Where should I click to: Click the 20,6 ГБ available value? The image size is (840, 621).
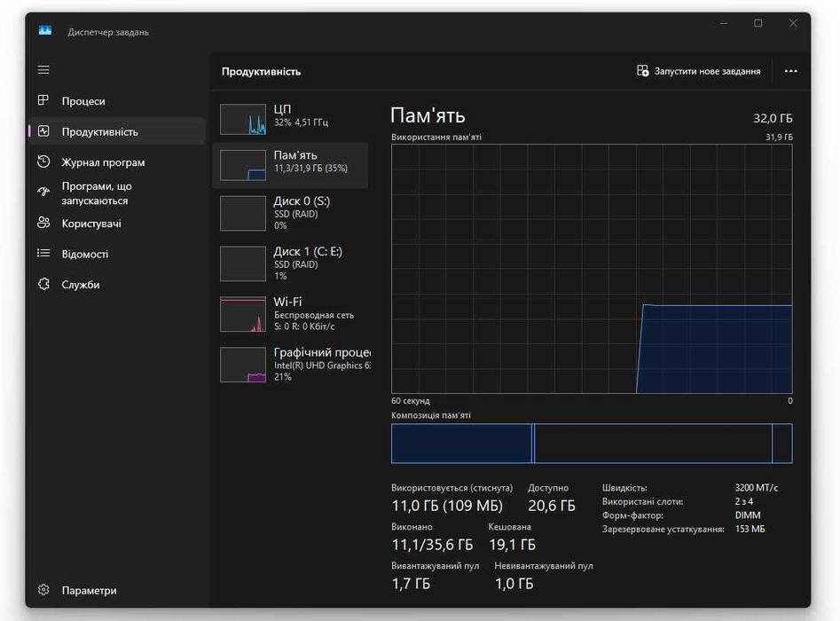tap(551, 506)
